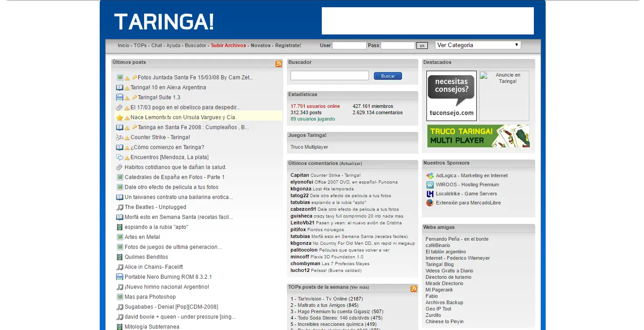Open TOPs in navigation bar
This screenshot has height=330, width=644.
point(140,45)
